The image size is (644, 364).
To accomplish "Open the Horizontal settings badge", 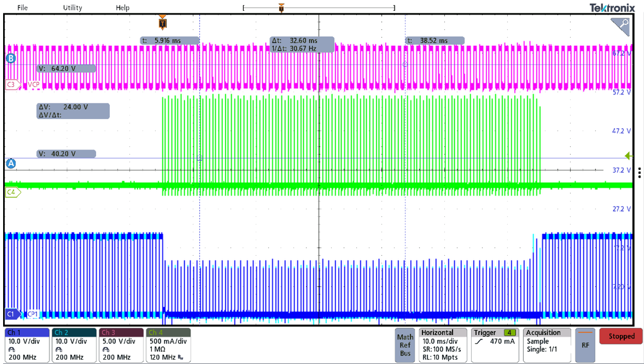I will 443,345.
